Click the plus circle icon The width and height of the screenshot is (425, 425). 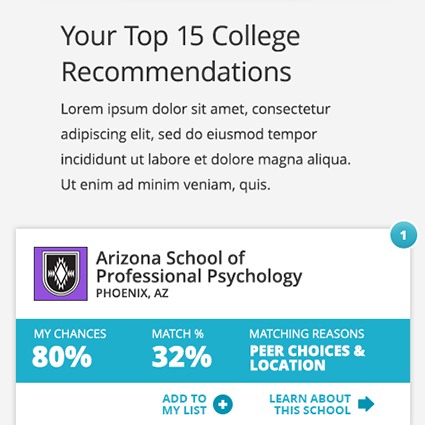[223, 404]
